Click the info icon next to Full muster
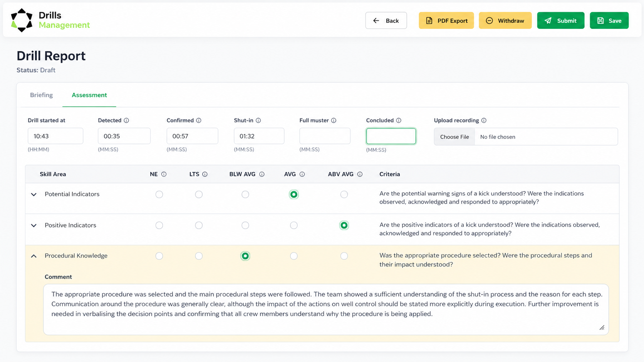The image size is (644, 362). tap(334, 120)
